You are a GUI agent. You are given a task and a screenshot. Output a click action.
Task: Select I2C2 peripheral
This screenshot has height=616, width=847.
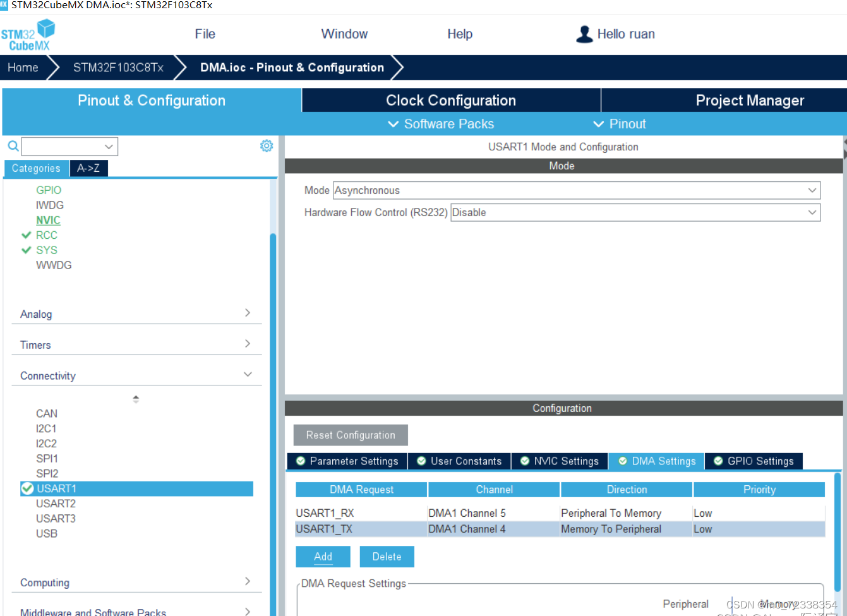pos(46,444)
